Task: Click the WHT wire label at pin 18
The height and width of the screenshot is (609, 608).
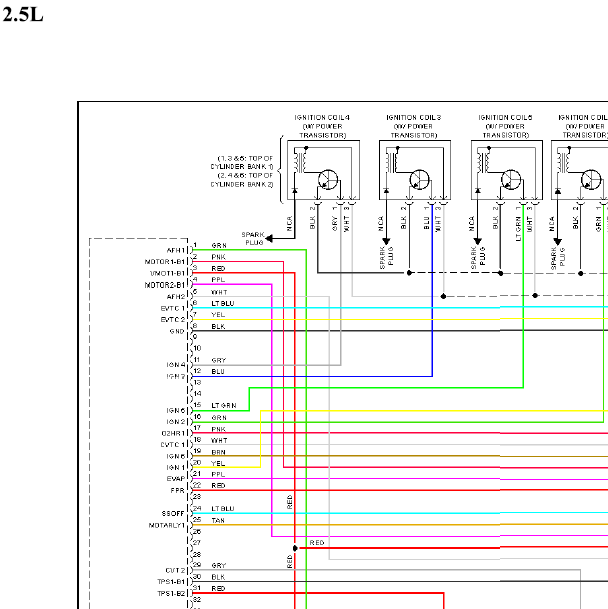Action: 219,440
